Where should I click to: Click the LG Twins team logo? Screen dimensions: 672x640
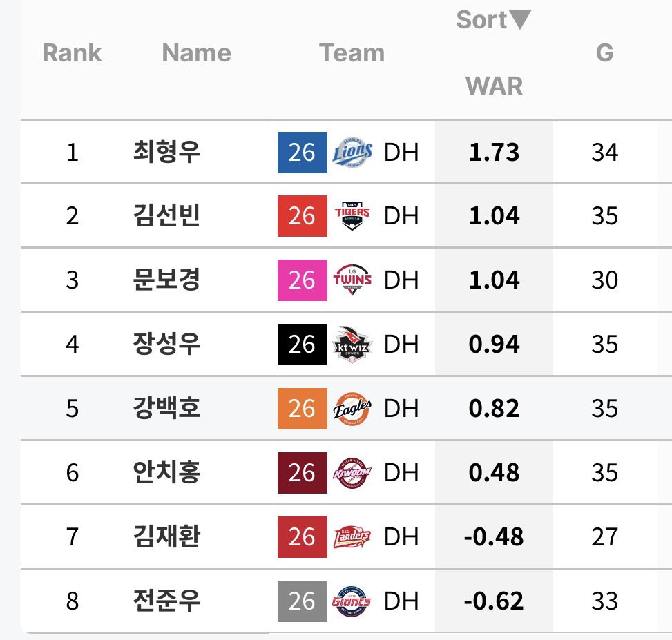(352, 280)
